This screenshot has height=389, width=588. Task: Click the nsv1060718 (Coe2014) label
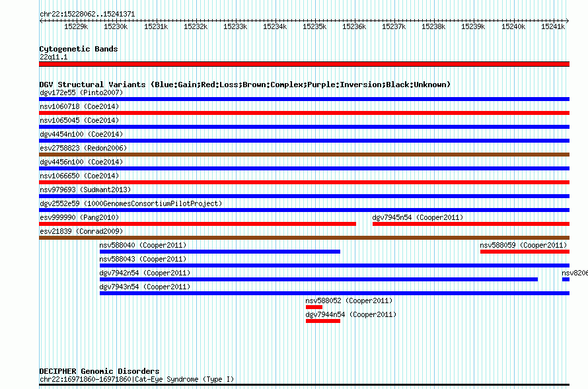tap(79, 107)
